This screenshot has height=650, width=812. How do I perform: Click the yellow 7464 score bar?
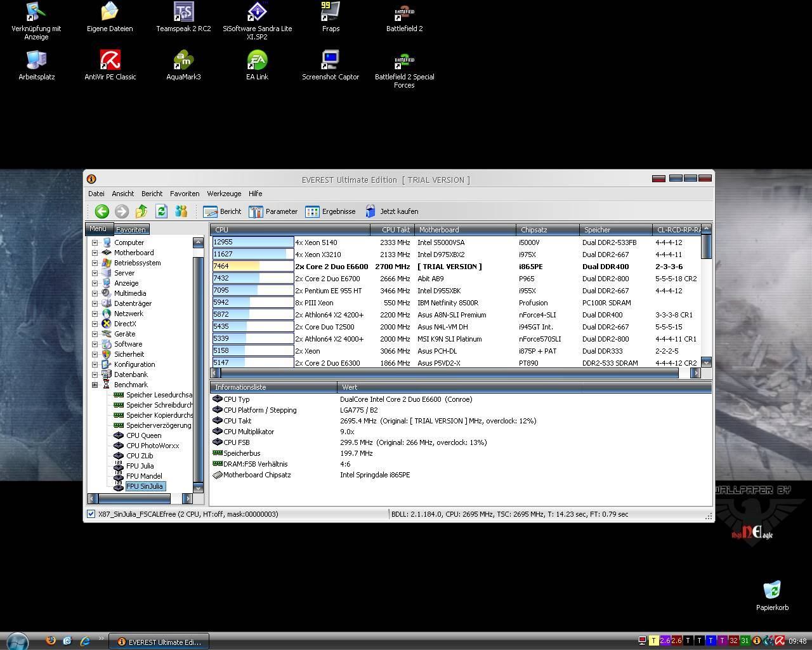[x=252, y=267]
